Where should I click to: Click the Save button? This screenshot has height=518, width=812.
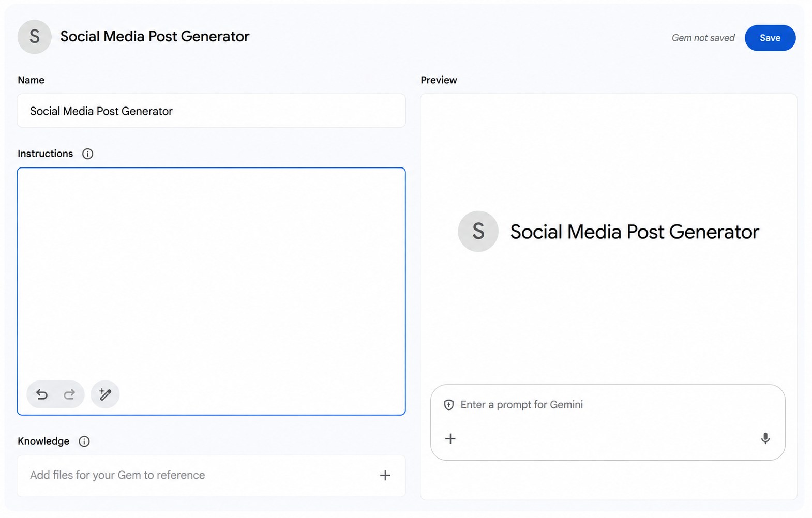770,38
